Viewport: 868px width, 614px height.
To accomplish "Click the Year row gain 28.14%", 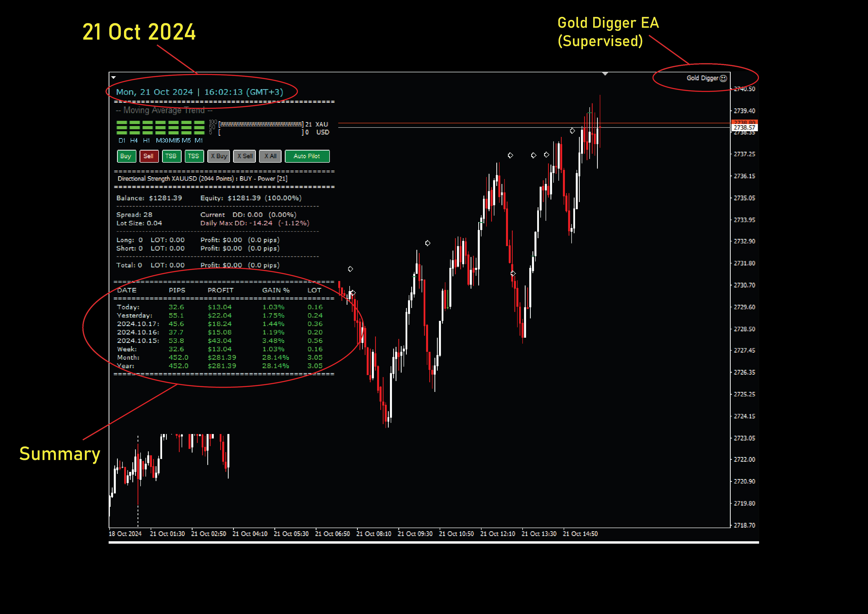I will coord(276,366).
